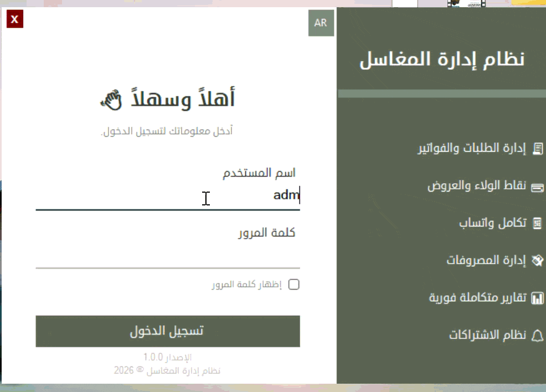Click the 'نظام إدارة المغاسل' panel title
The image size is (546, 392).
(x=442, y=60)
